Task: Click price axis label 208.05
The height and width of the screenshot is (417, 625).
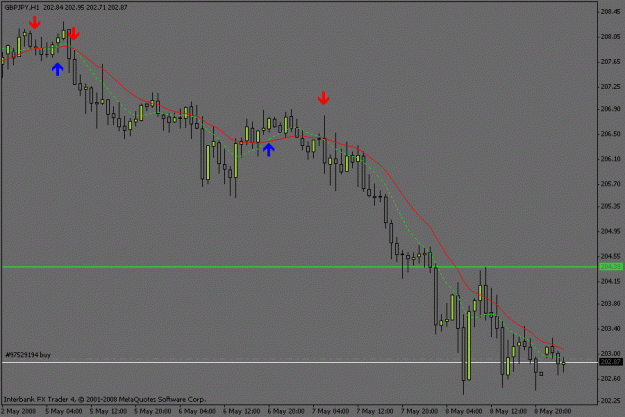Action: [x=611, y=37]
